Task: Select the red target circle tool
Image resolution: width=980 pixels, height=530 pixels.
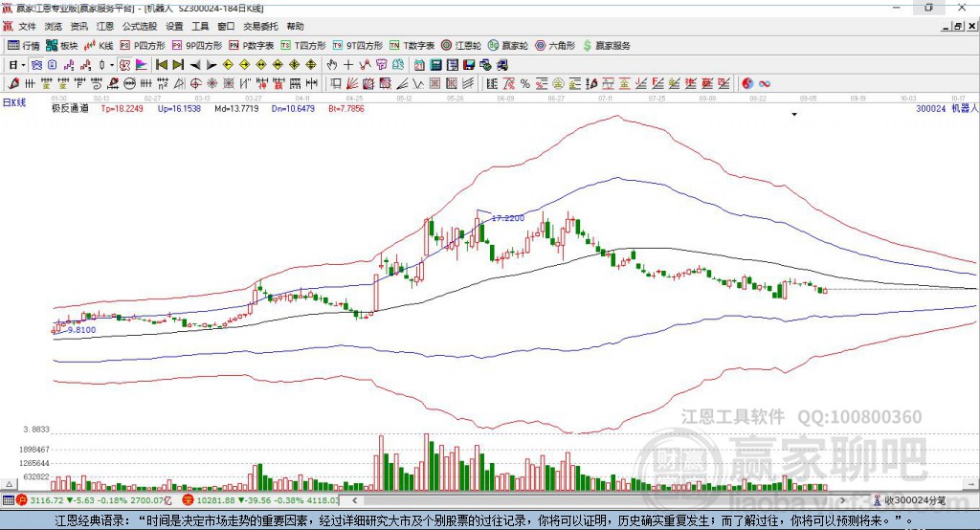Action: pos(195,84)
